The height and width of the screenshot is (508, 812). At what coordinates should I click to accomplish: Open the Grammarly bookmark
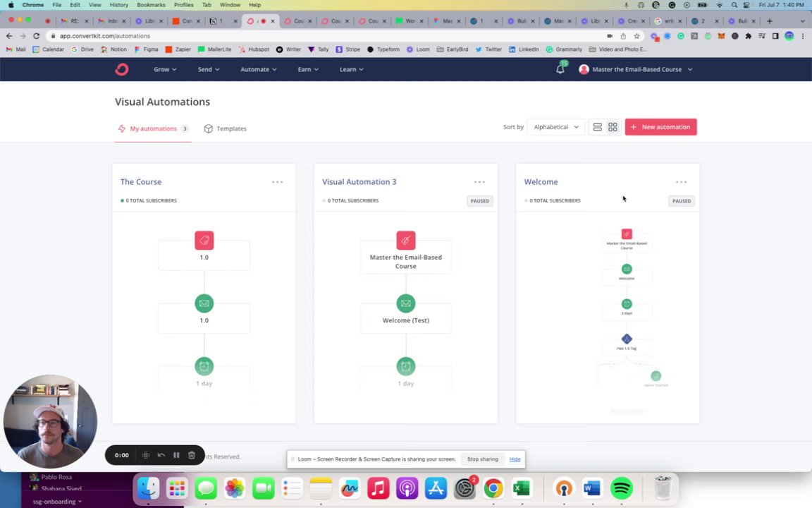tap(564, 49)
